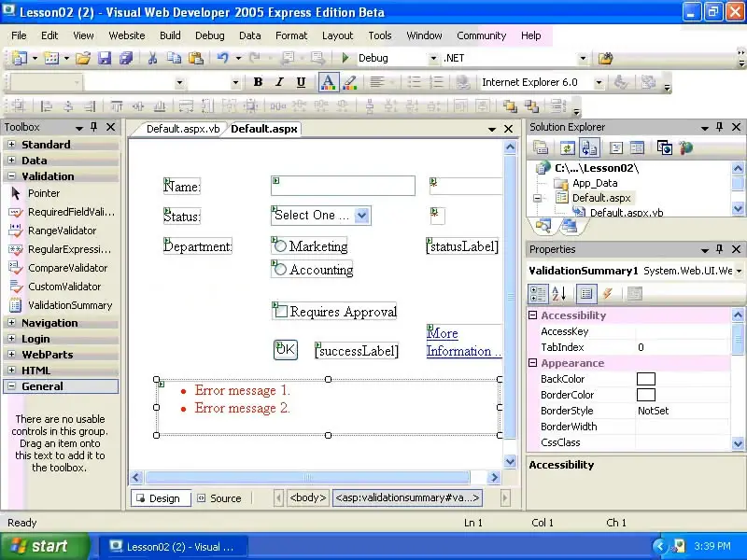Click the Open File folder icon
The width and height of the screenshot is (747, 560).
pos(82,58)
